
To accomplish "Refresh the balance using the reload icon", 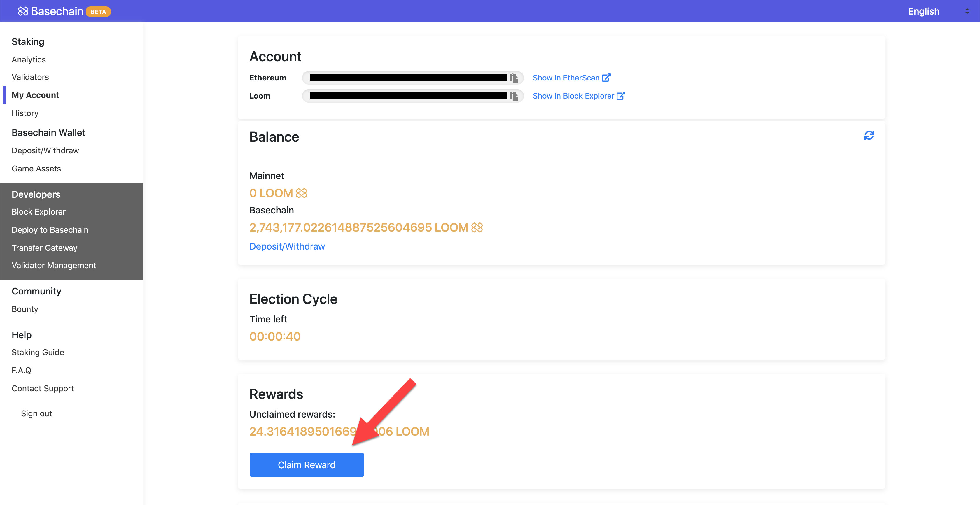I will [x=869, y=135].
